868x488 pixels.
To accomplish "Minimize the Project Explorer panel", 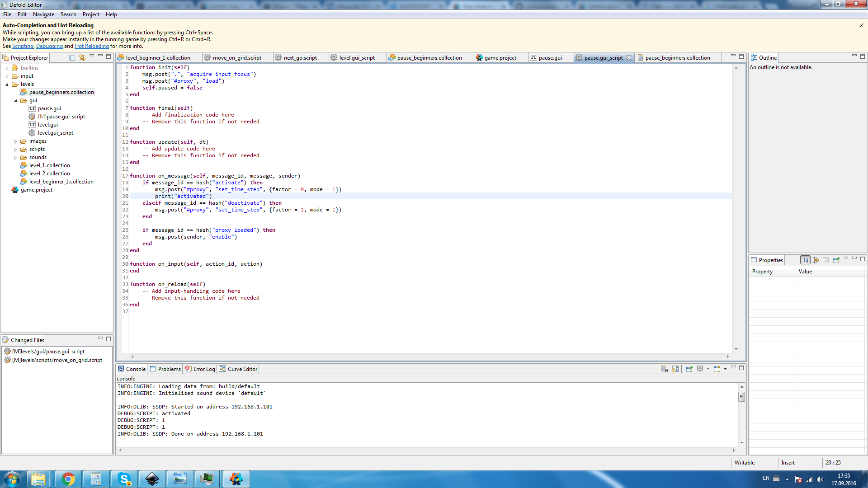I will point(100,56).
